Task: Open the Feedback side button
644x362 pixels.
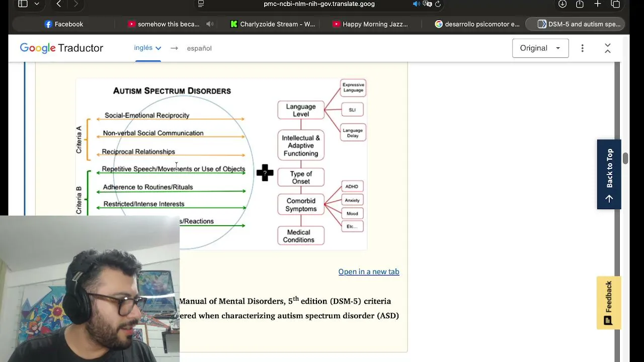Action: (609, 303)
